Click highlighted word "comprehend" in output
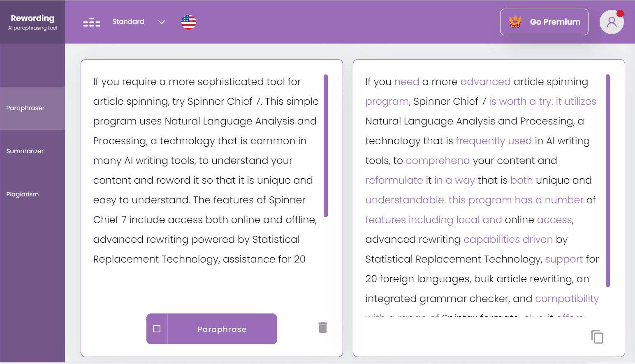The width and height of the screenshot is (635, 364). tap(438, 161)
